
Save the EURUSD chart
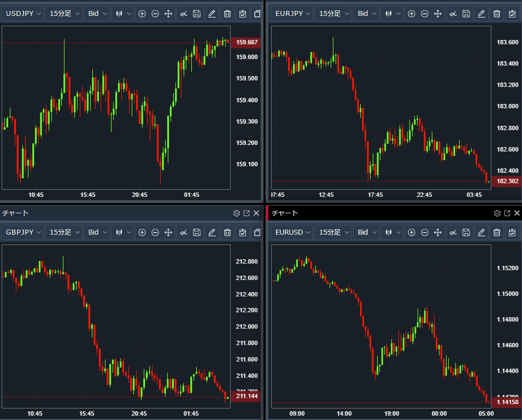466,232
